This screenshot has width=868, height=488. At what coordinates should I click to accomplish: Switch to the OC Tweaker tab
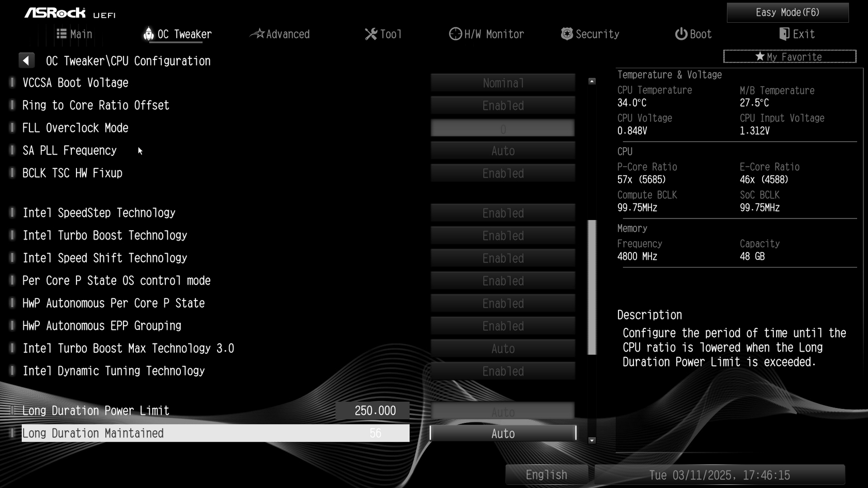point(177,34)
